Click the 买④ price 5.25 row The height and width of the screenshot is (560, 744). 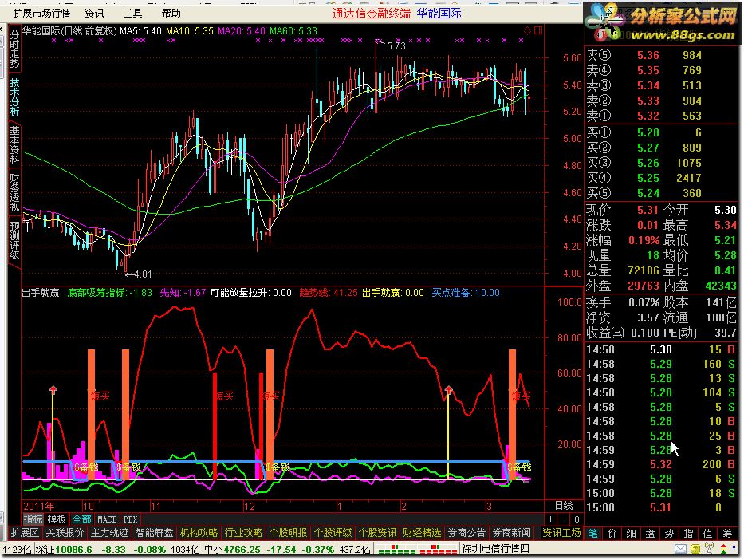tap(661, 178)
